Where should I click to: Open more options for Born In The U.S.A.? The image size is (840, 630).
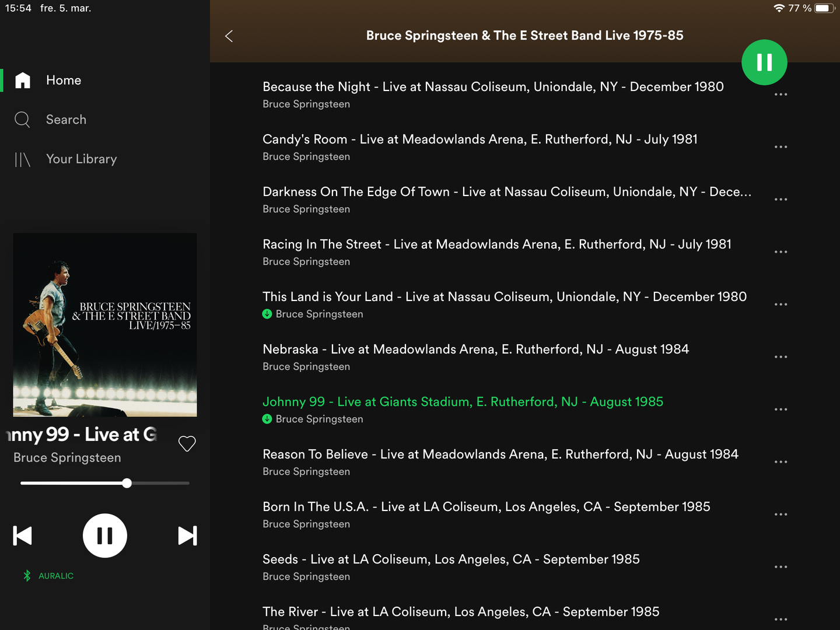[x=780, y=514]
